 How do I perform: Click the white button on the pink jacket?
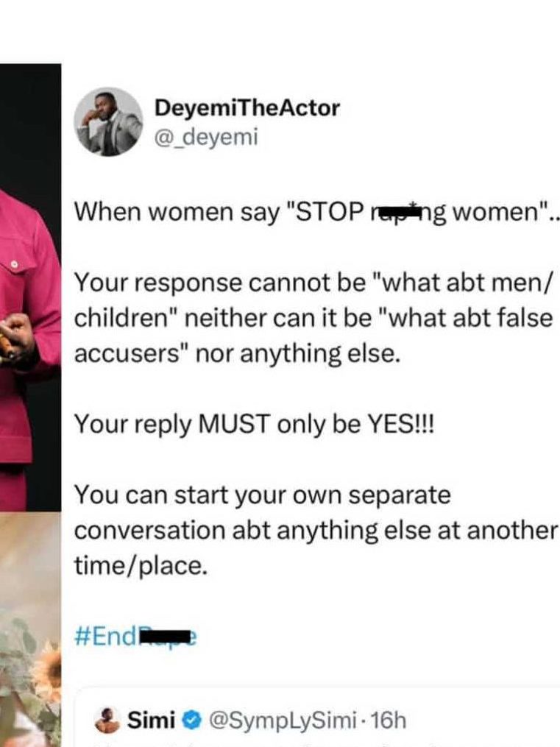coord(15,264)
